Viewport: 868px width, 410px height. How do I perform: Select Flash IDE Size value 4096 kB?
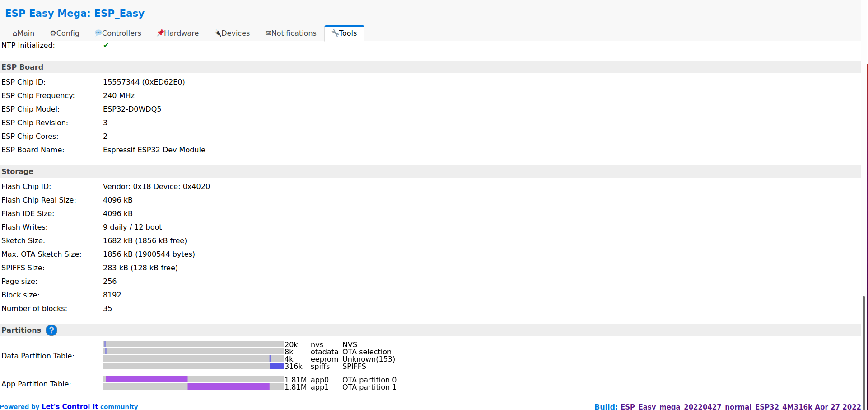(118, 214)
